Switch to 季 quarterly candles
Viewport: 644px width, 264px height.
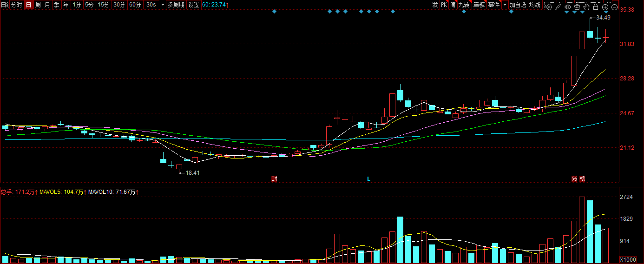point(56,5)
